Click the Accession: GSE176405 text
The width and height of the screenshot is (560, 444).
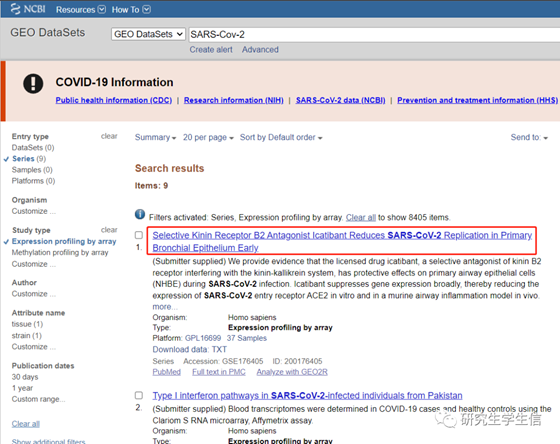223,361
